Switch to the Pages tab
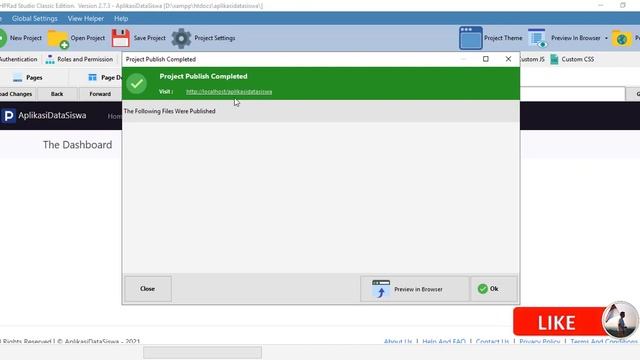The width and height of the screenshot is (640, 360). pos(34,78)
